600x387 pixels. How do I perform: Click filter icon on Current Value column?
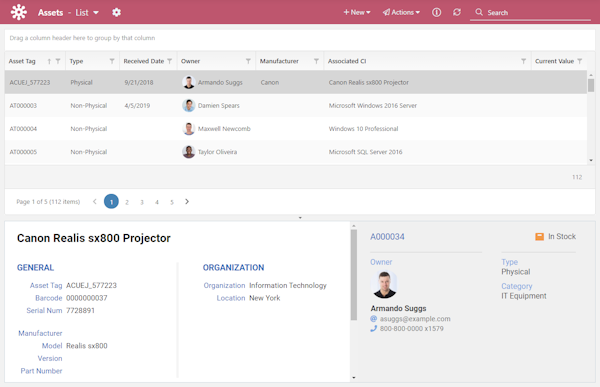click(x=580, y=61)
